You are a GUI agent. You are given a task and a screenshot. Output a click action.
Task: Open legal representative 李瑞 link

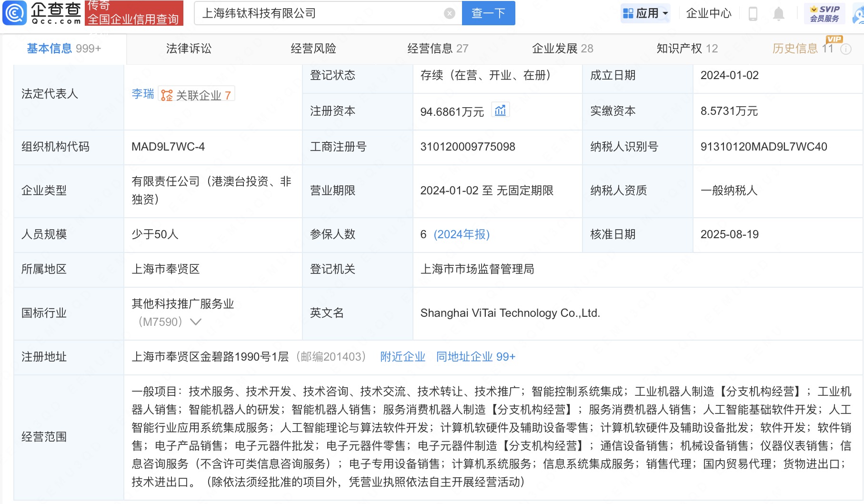coord(142,94)
